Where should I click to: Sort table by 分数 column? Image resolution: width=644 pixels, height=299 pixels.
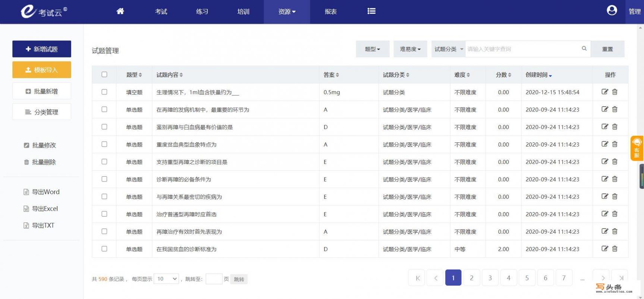click(503, 75)
